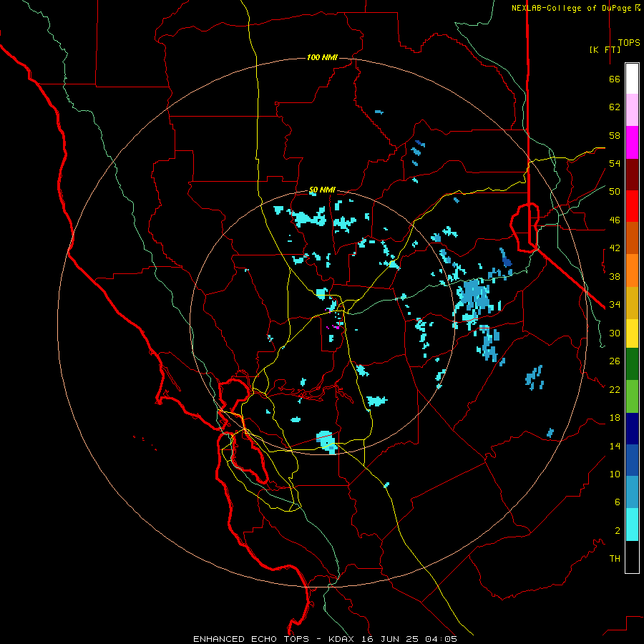
Task: Select the yellow legend swatch
Action: tap(632, 333)
